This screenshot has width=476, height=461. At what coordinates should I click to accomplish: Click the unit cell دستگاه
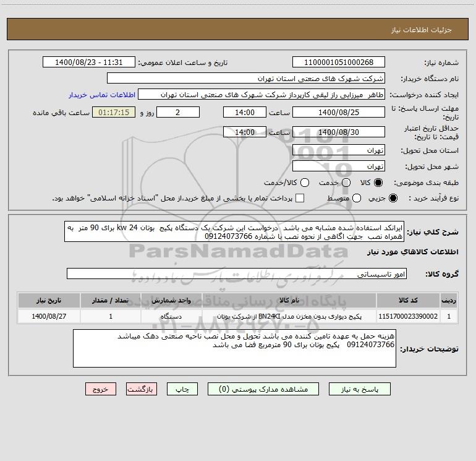[x=171, y=316]
